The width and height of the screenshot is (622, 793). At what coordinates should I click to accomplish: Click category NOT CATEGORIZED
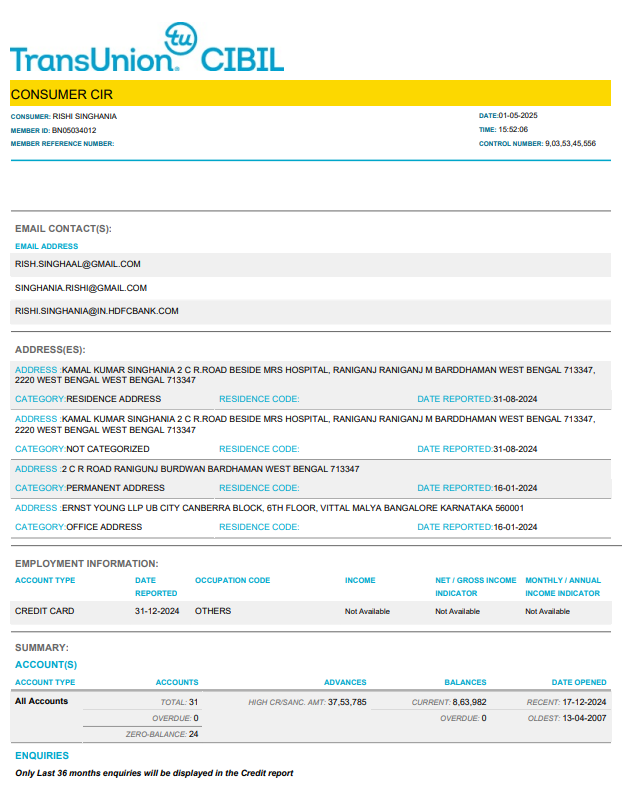click(108, 449)
